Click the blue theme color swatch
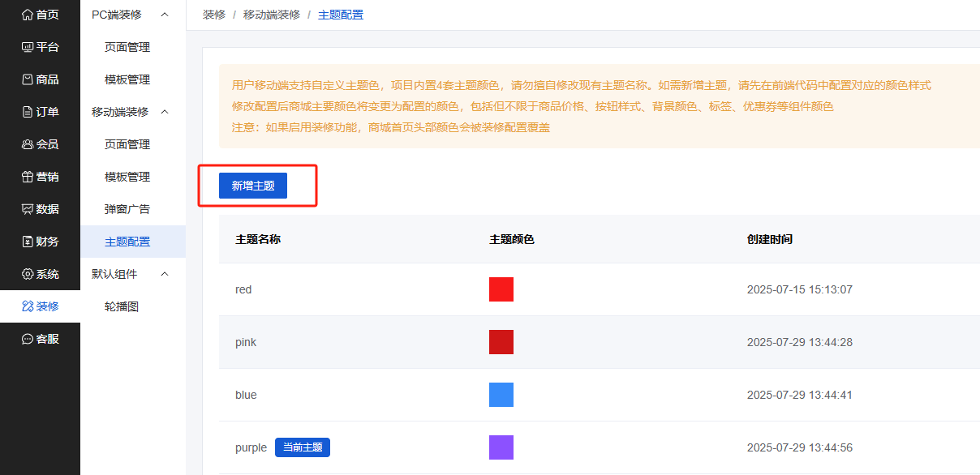The image size is (980, 475). (501, 395)
